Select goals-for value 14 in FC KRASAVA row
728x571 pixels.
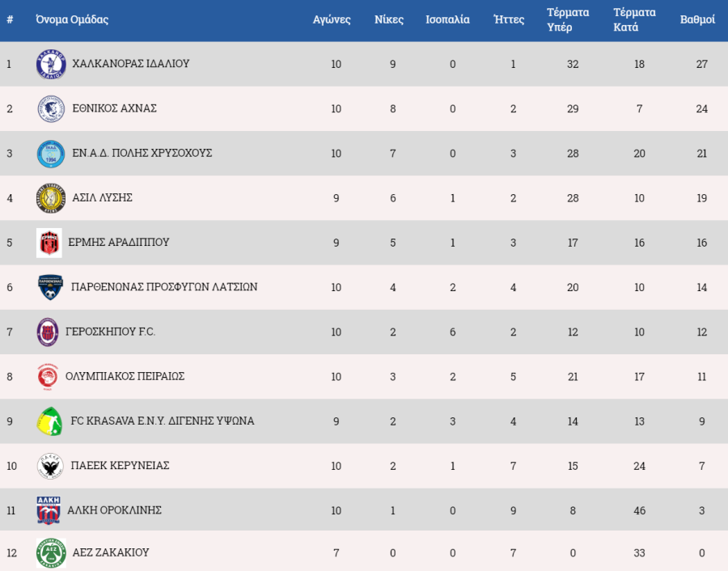pyautogui.click(x=573, y=421)
